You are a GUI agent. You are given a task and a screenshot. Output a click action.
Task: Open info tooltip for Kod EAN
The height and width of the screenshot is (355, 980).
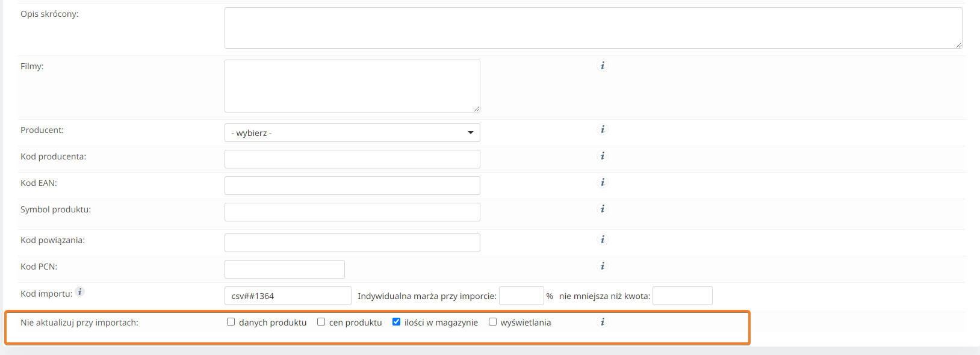[602, 182]
